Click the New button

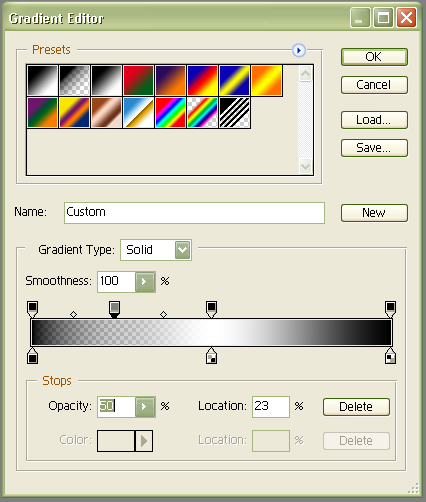[x=374, y=213]
